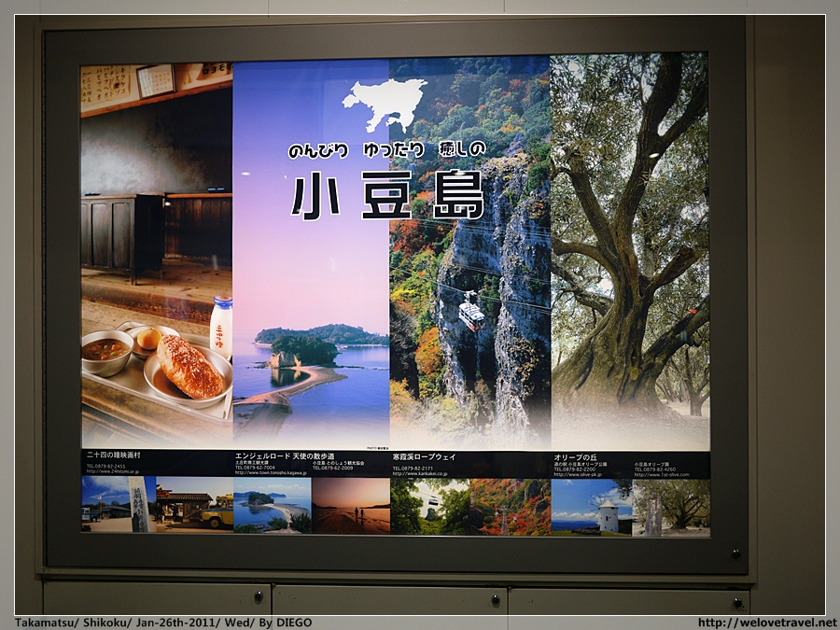Open the link http://www.1st-olive.com
This screenshot has width=840, height=630.
662,475
